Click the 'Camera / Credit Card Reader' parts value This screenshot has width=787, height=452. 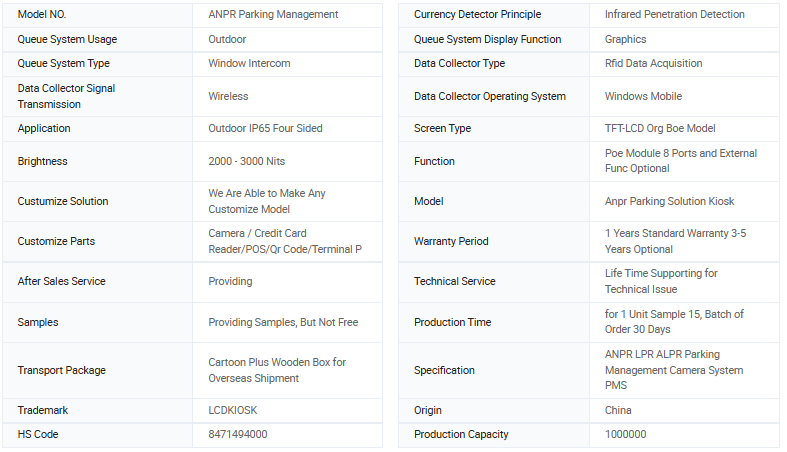(x=285, y=241)
